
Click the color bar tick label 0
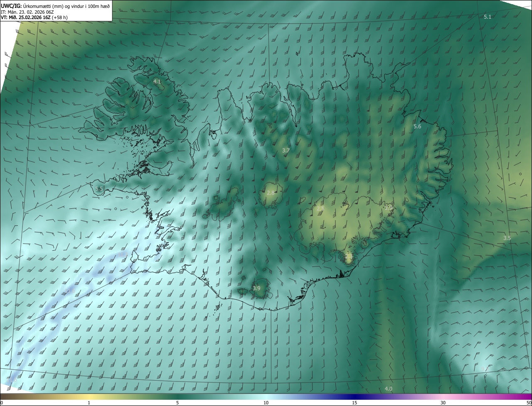pos(1,403)
